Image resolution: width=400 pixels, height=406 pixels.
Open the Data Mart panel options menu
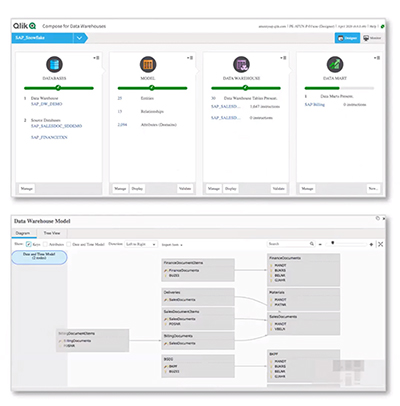click(377, 58)
